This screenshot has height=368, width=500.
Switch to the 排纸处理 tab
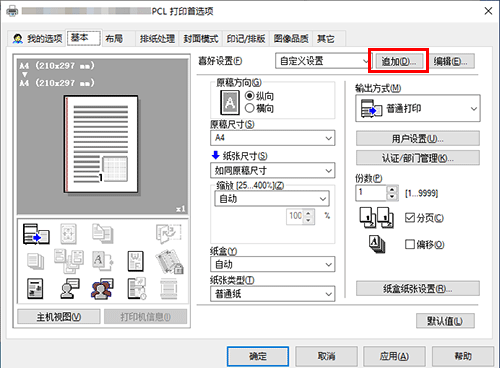[x=157, y=39]
